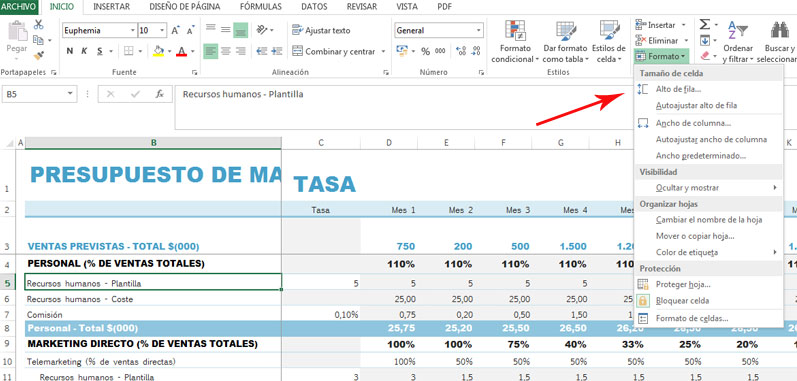Click the Fill down arrow icon
797x381 pixels.
click(704, 40)
